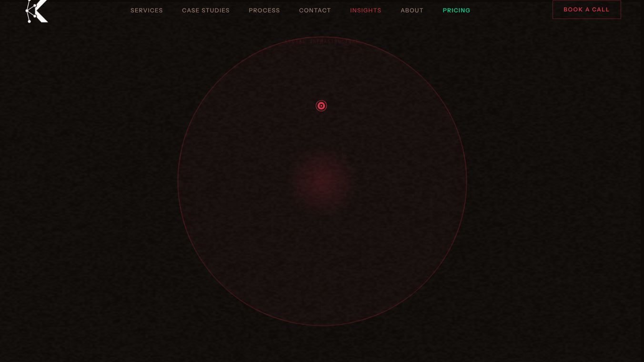The image size is (644, 362).
Task: Go to Case Studies page
Action: (x=206, y=10)
